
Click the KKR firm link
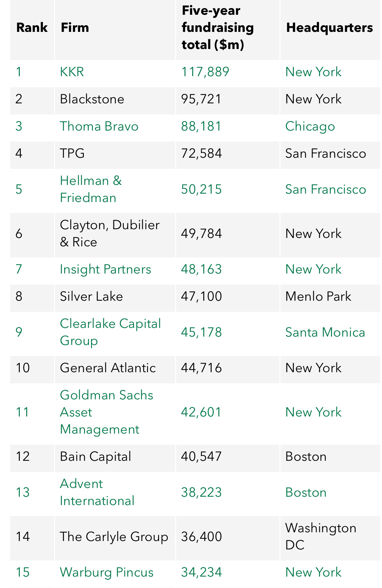click(x=72, y=72)
